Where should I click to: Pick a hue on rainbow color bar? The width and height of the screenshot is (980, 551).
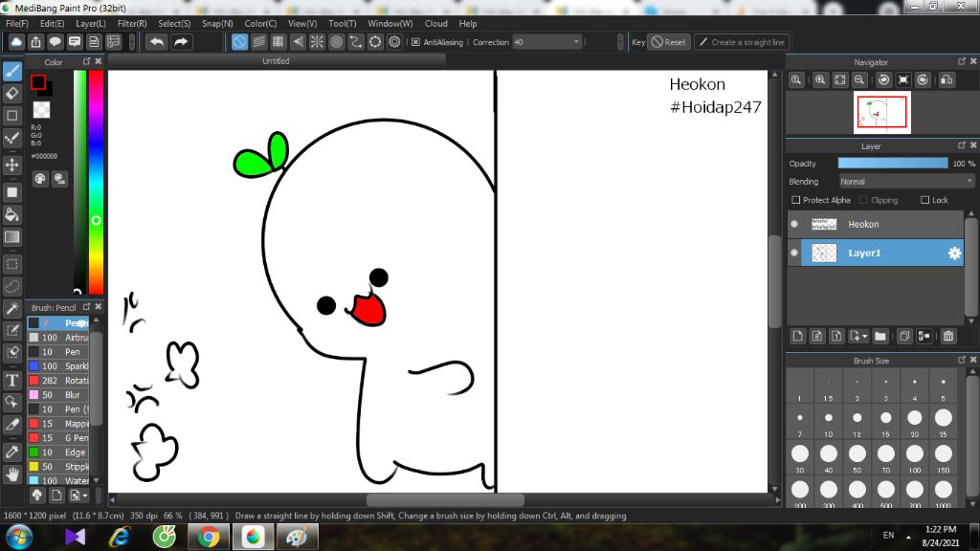coord(96,181)
